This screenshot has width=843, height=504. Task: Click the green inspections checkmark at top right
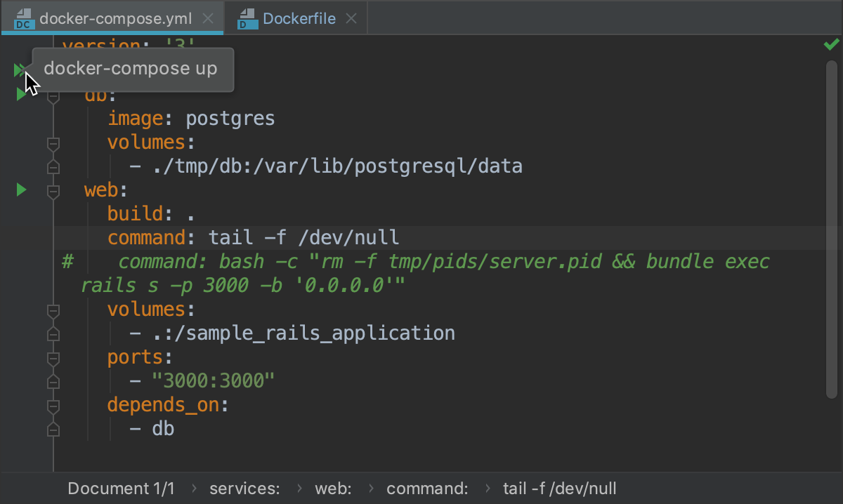click(830, 44)
